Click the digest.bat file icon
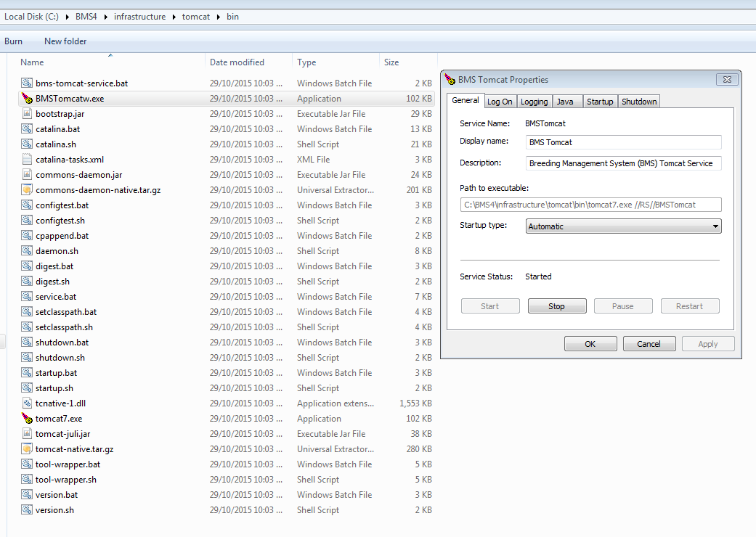This screenshot has width=756, height=537. point(27,266)
